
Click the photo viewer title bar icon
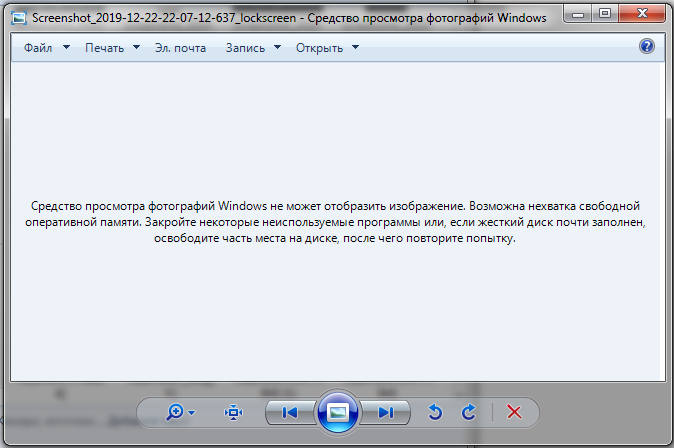(19, 18)
